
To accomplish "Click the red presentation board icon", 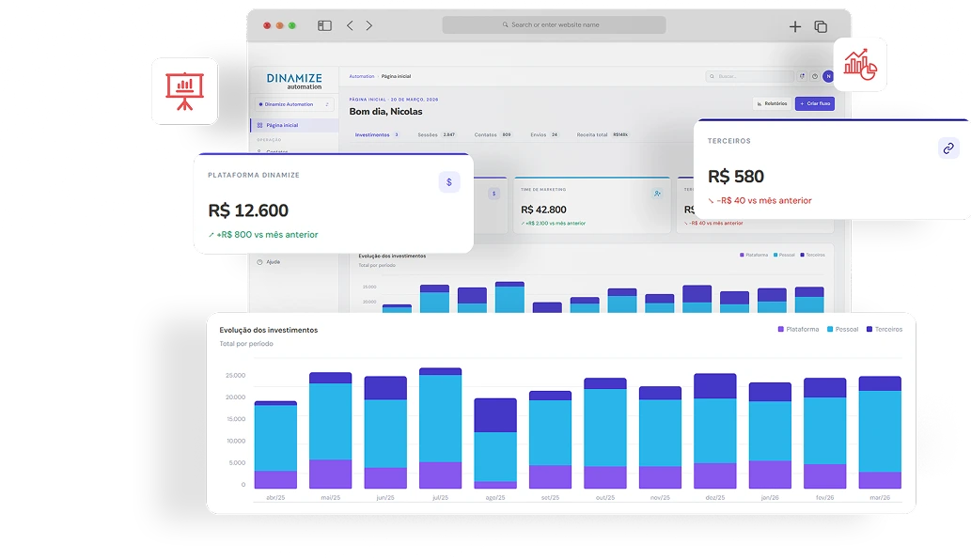I will (184, 91).
